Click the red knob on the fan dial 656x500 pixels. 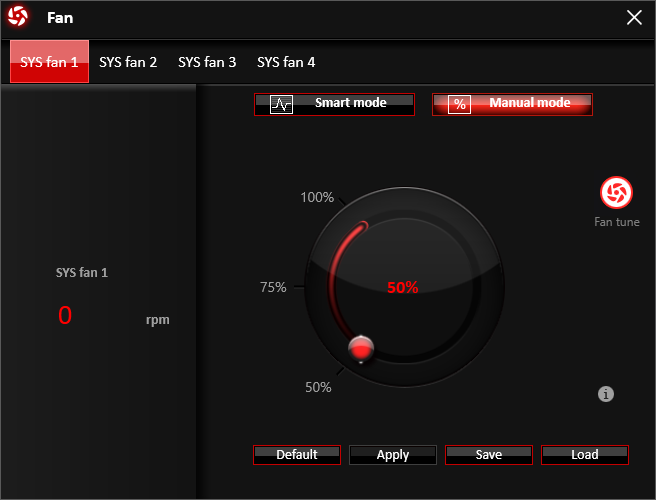pyautogui.click(x=361, y=349)
